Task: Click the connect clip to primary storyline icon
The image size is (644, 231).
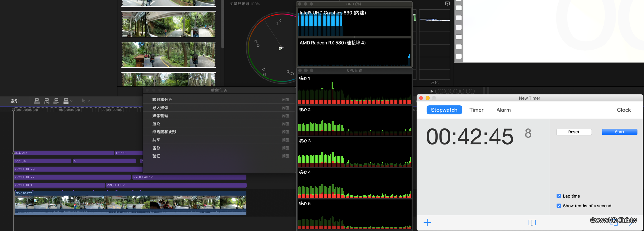Action: tap(37, 101)
